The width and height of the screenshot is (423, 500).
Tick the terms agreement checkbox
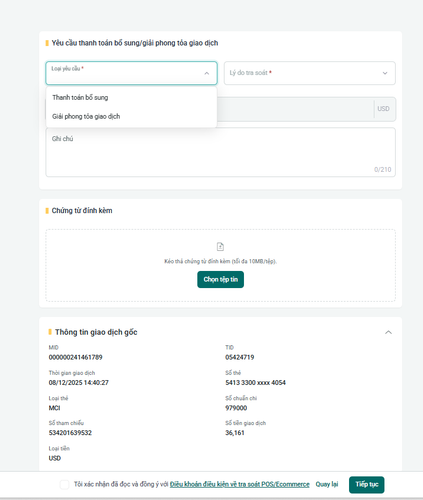coord(65,484)
